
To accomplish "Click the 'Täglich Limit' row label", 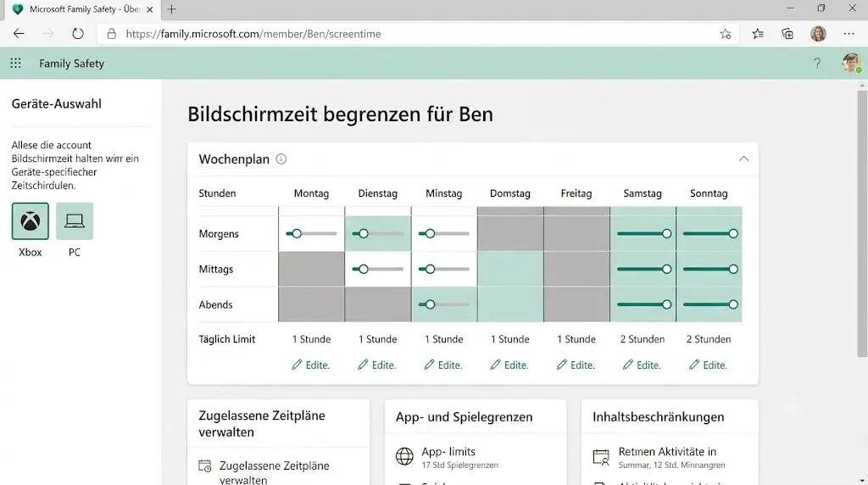I will tap(227, 339).
